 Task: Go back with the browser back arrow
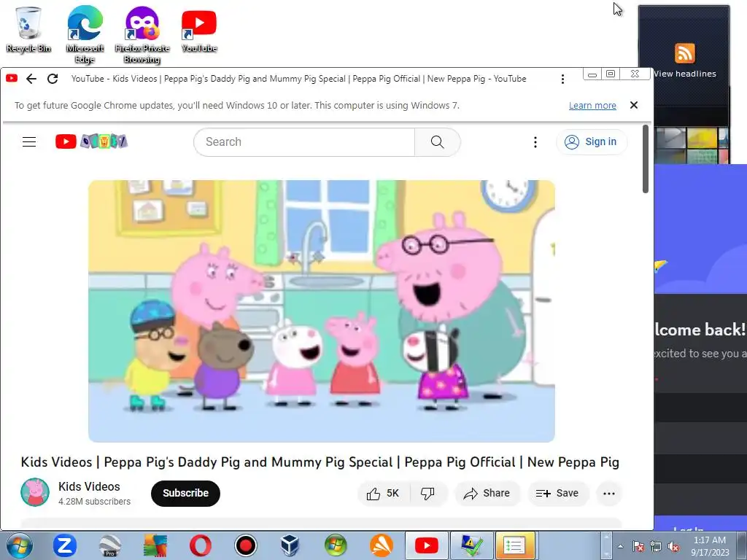tap(31, 79)
